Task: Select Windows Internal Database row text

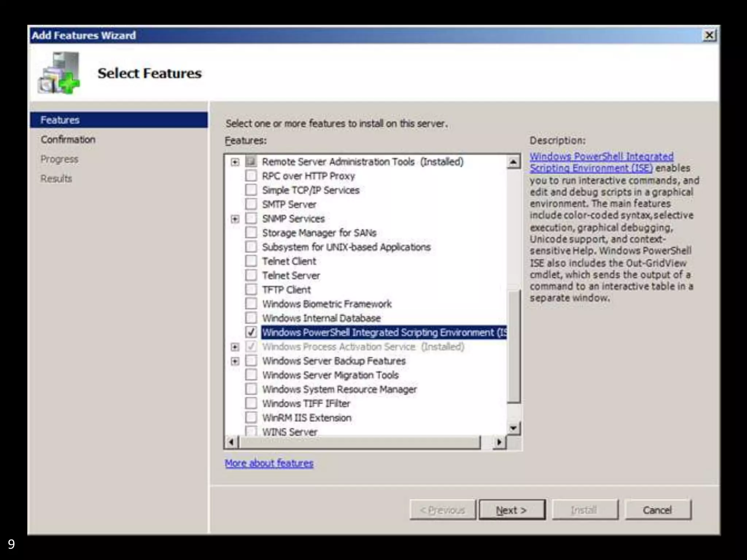Action: coord(321,318)
